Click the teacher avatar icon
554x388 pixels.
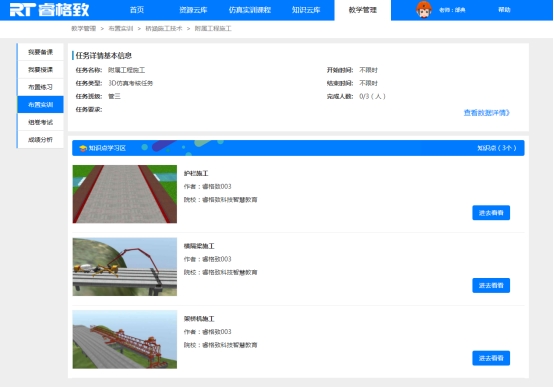(423, 10)
